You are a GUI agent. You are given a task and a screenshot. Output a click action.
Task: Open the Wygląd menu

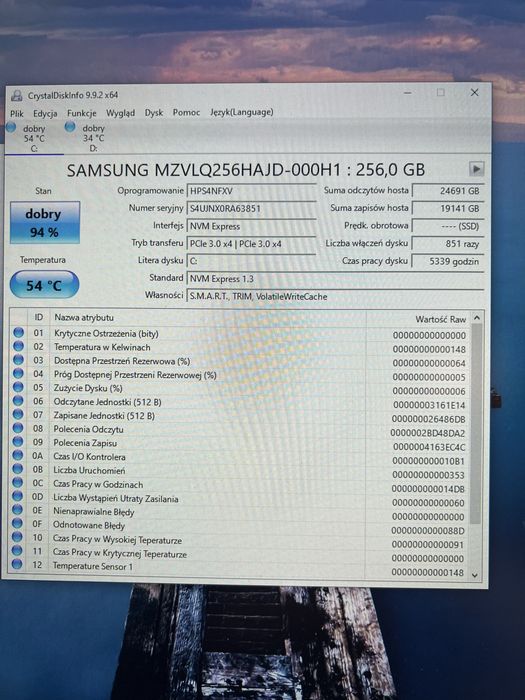point(121,113)
